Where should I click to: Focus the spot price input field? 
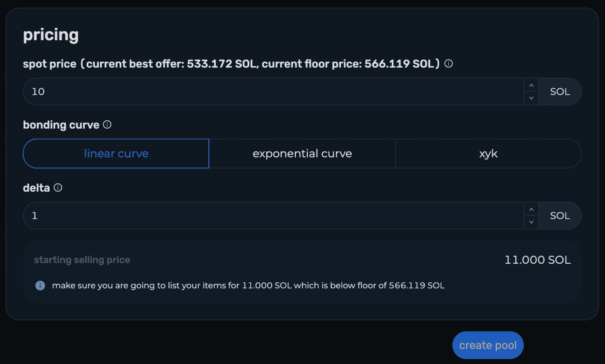tap(269, 92)
